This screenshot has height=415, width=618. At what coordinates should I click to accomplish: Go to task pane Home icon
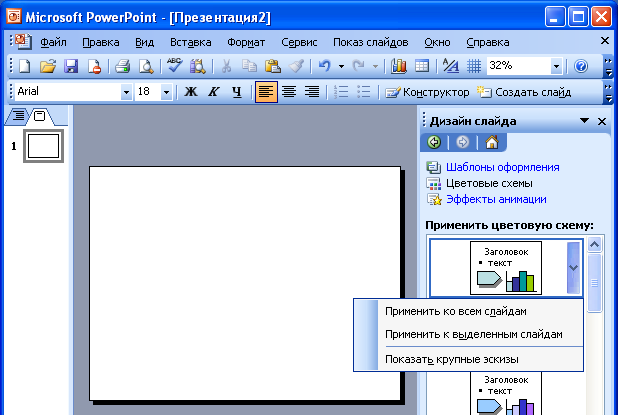pyautogui.click(x=491, y=142)
